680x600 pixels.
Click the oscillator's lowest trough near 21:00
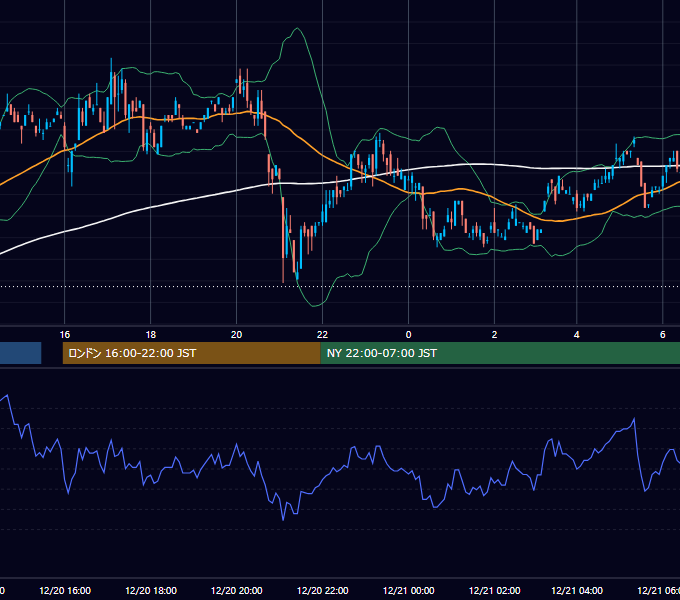(283, 519)
